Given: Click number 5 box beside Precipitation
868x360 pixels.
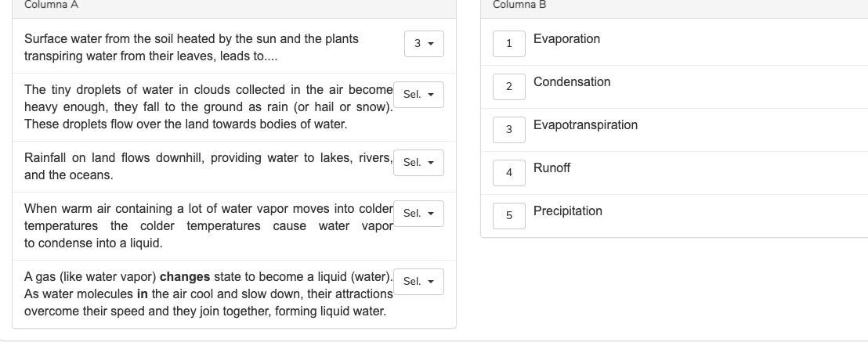Looking at the screenshot, I should 508,216.
